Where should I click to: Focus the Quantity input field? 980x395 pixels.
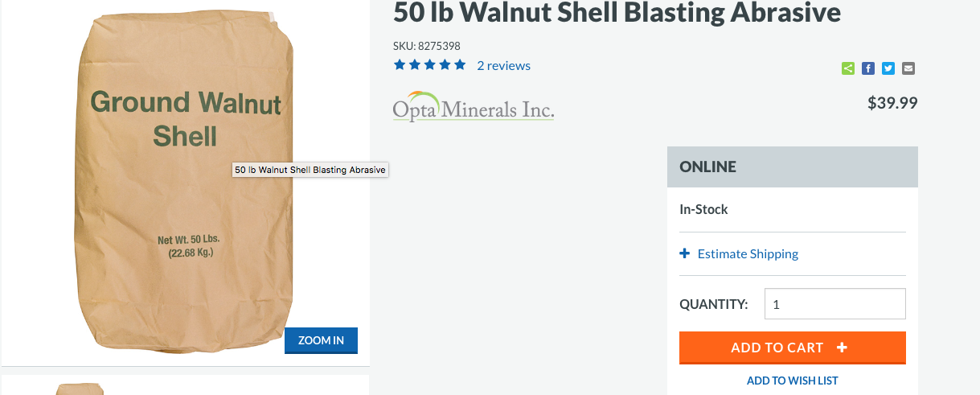click(834, 304)
